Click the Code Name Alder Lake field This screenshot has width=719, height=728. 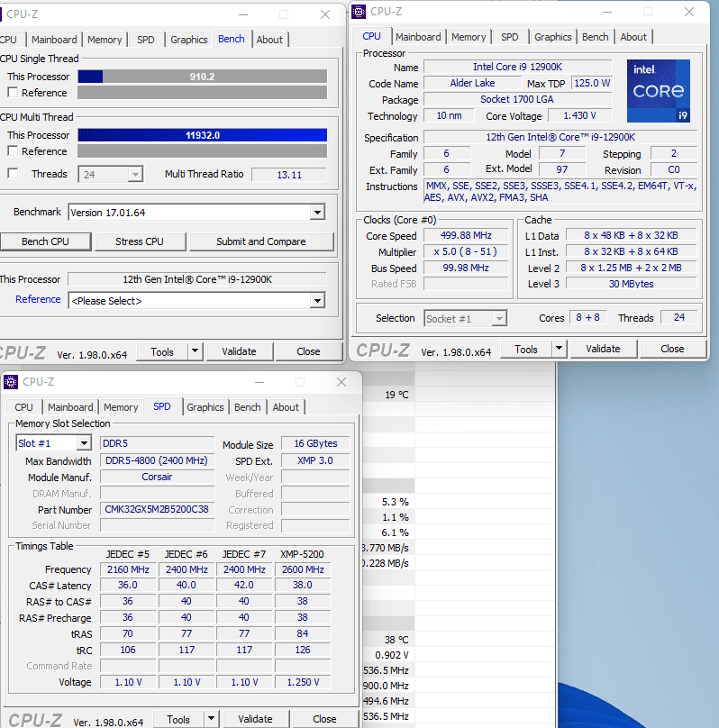(472, 83)
